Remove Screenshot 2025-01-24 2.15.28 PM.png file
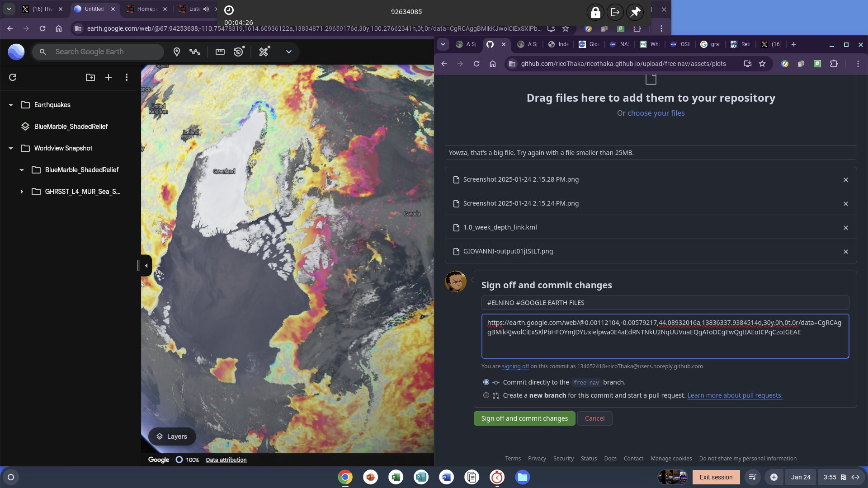 [845, 180]
